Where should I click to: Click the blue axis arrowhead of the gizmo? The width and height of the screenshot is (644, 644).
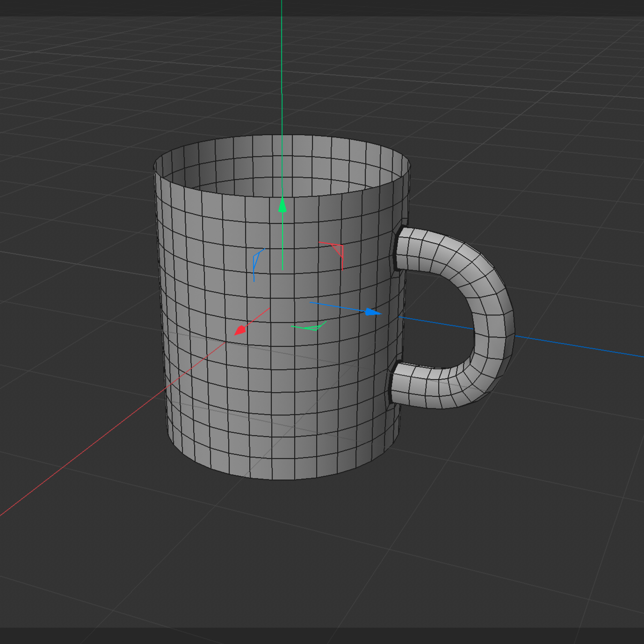[373, 312]
